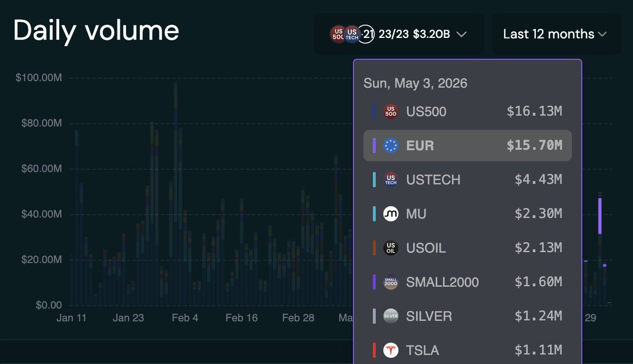633x364 pixels.
Task: Click the EUR flag icon
Action: point(391,146)
